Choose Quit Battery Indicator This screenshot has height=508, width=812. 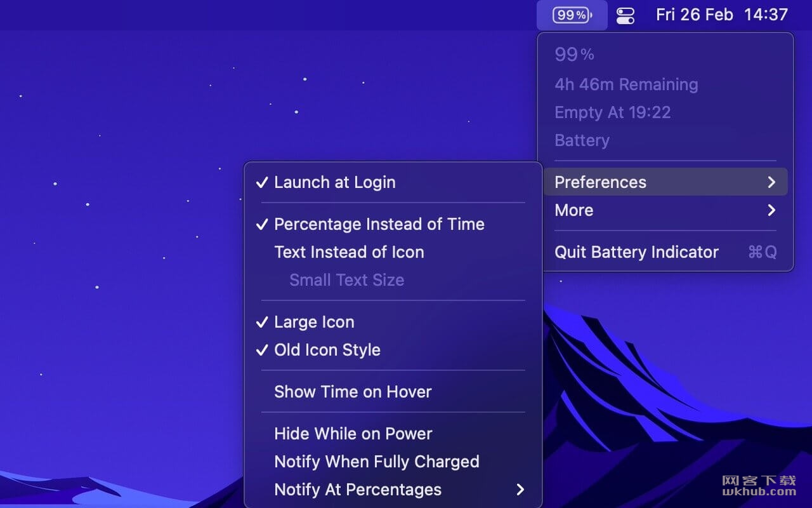point(665,252)
